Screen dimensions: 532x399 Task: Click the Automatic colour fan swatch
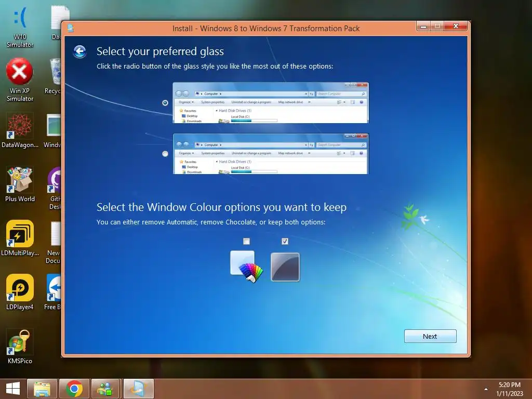click(x=247, y=267)
